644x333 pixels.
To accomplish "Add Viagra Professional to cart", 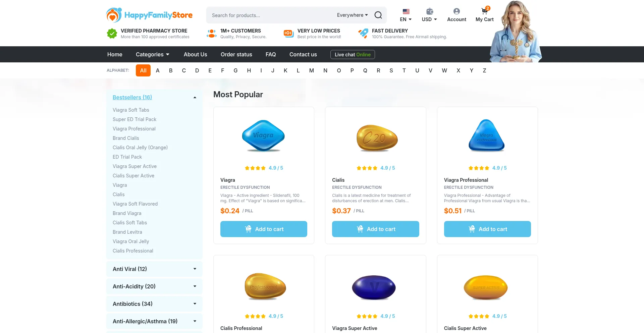I will point(487,229).
